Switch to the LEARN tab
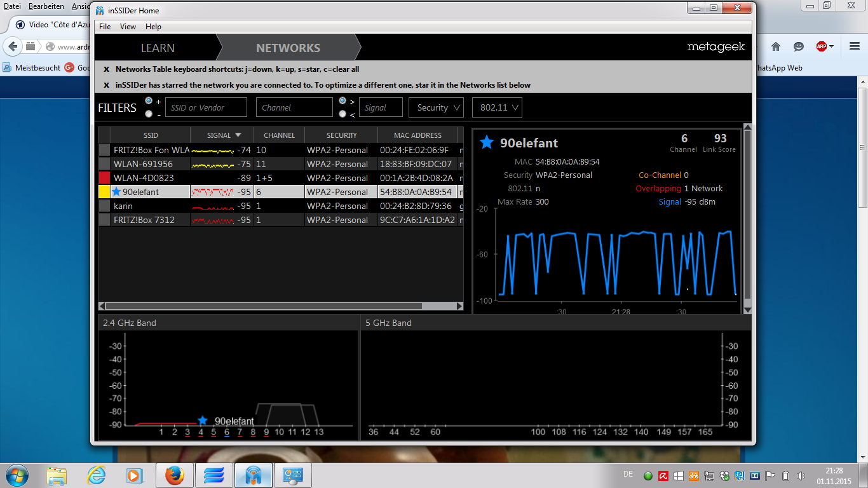The image size is (868, 488). (x=158, y=48)
